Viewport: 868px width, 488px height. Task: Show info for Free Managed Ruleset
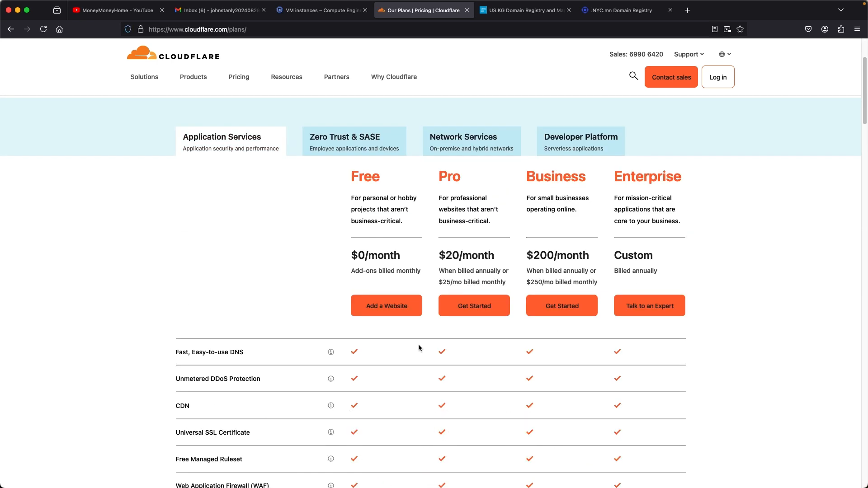point(331,459)
